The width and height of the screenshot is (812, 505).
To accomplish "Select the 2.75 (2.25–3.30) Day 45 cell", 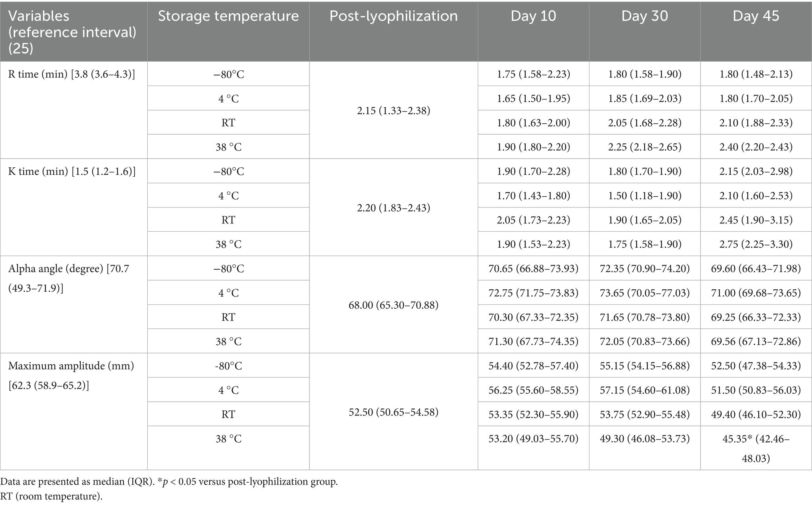I will [x=756, y=244].
